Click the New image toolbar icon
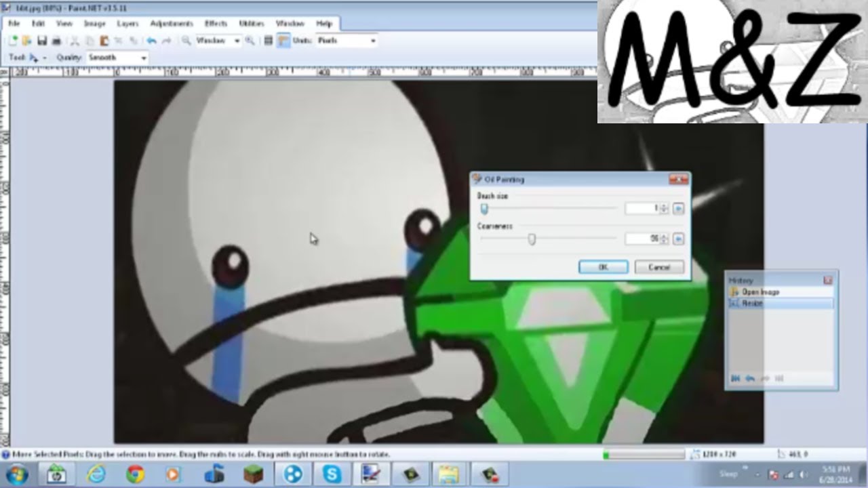The width and height of the screenshot is (868, 488). [14, 41]
